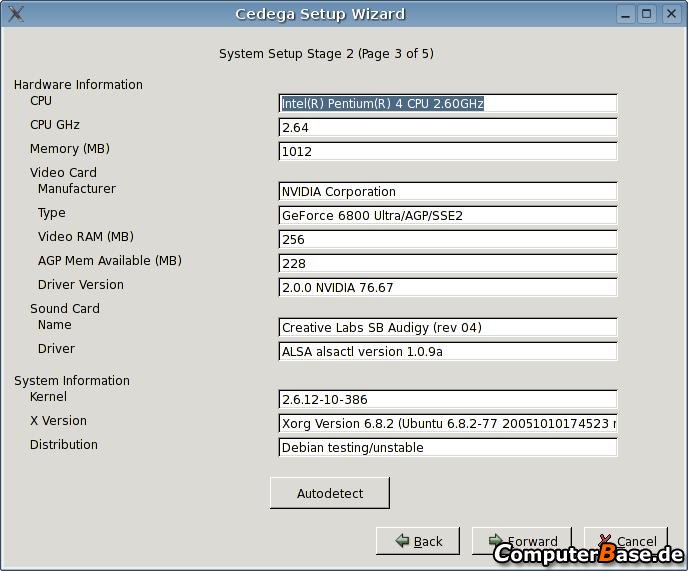688x571 pixels.
Task: Focus the CPU name input field
Action: pos(448,104)
